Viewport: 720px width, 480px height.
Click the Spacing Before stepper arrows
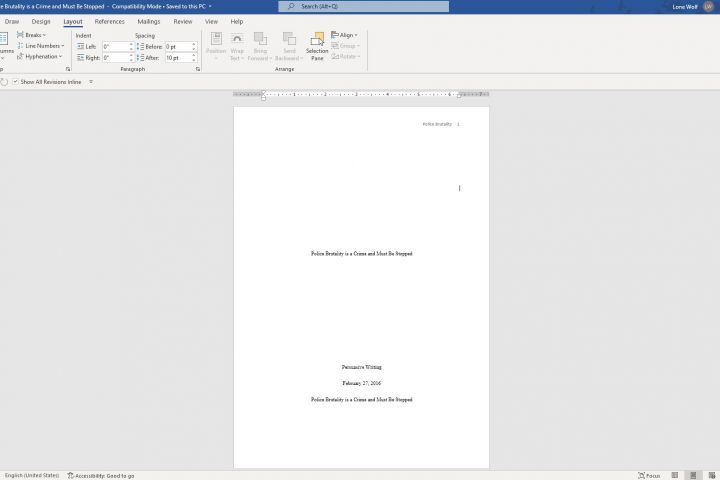194,46
